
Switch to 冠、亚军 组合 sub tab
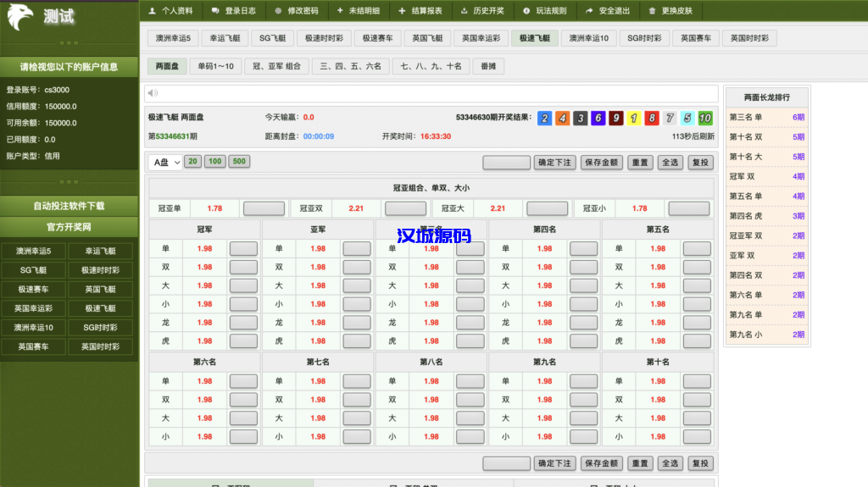coord(277,66)
